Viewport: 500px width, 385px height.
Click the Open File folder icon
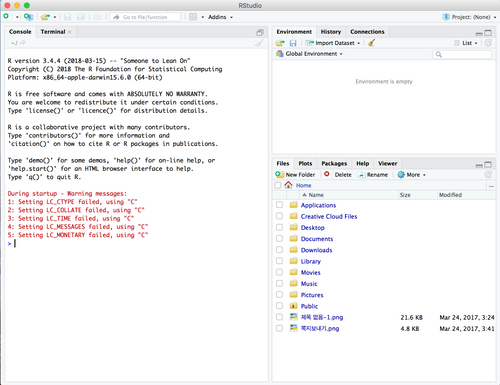[45, 17]
